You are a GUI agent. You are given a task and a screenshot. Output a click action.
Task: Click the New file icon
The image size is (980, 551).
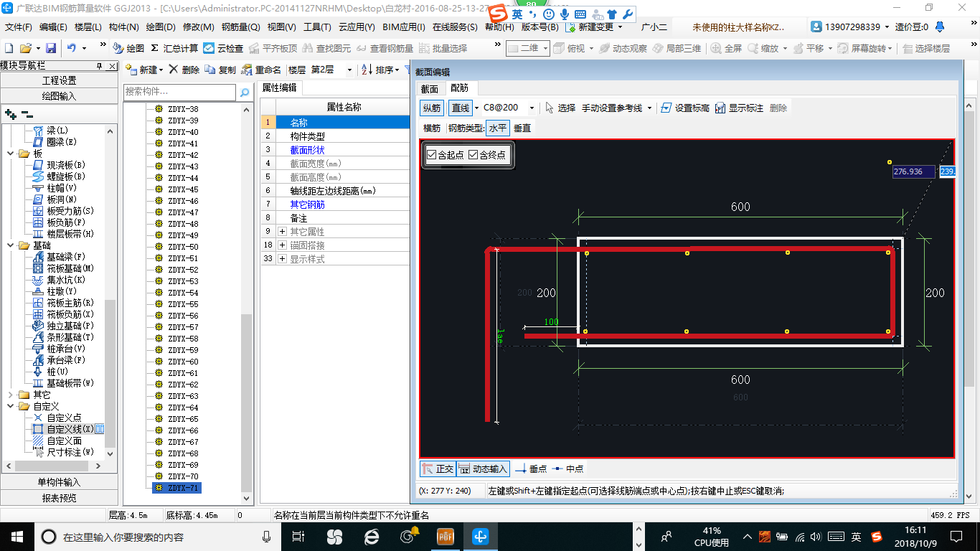point(9,48)
